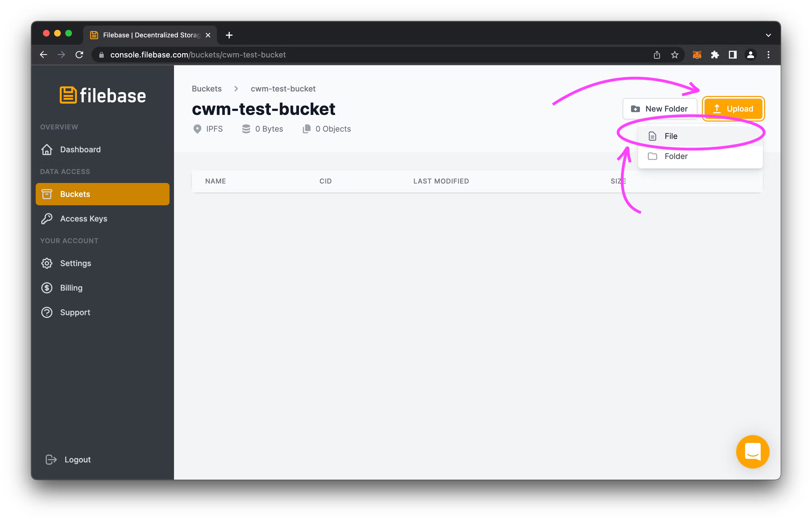
Task: Click the Filebase logo/home icon
Action: pos(102,95)
